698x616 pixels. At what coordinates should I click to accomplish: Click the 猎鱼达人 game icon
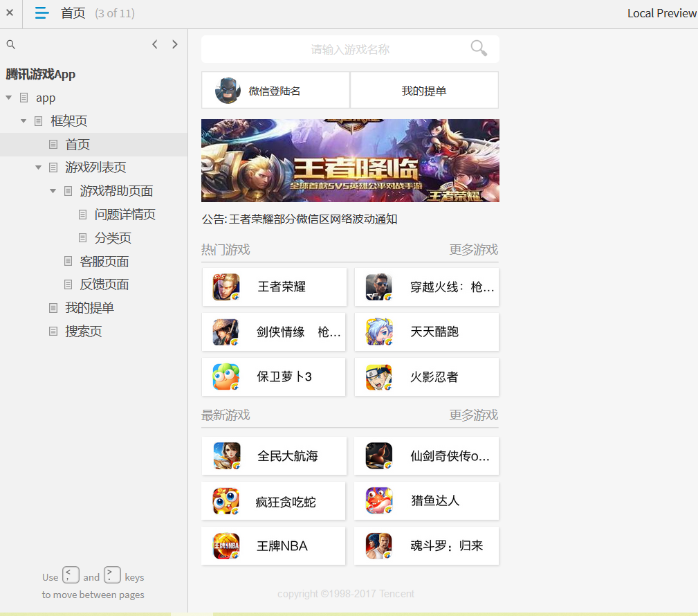click(x=379, y=500)
